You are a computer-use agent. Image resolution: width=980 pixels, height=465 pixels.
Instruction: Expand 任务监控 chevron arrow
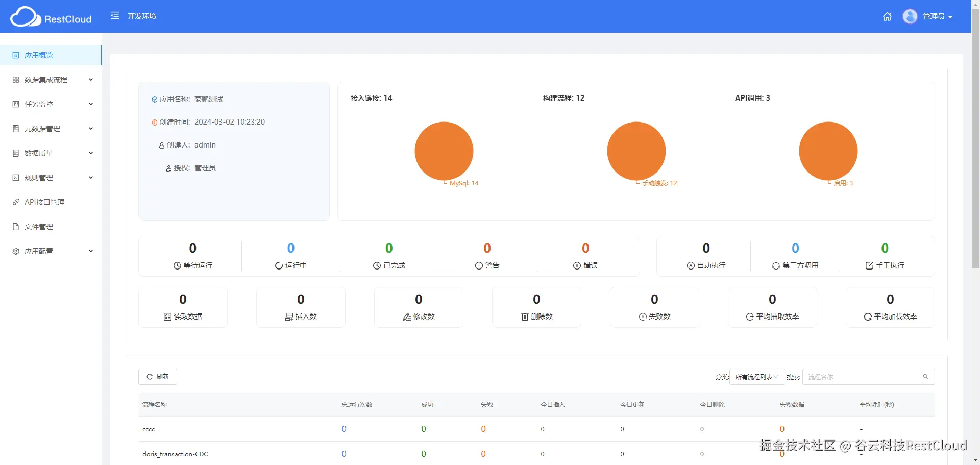pyautogui.click(x=91, y=104)
